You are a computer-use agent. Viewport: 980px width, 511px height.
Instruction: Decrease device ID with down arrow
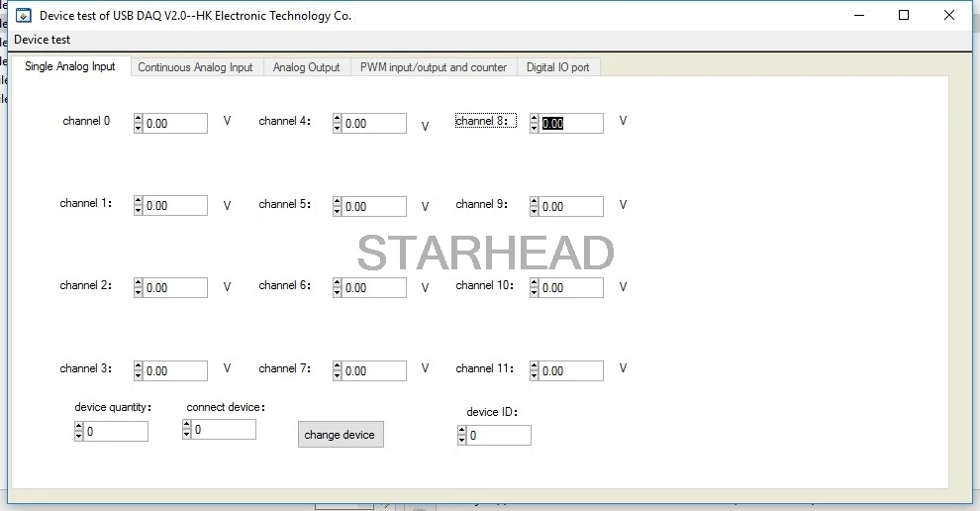461,440
